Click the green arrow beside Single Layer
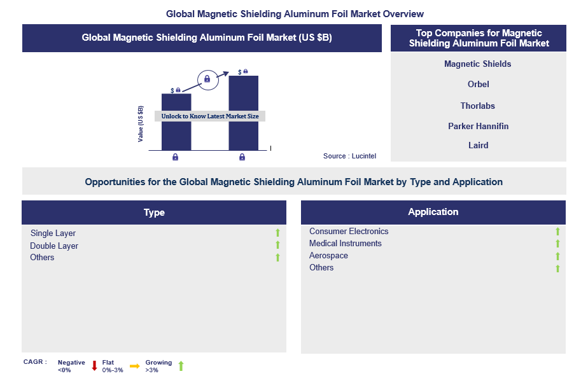This screenshot has height=383, width=588. tap(277, 233)
